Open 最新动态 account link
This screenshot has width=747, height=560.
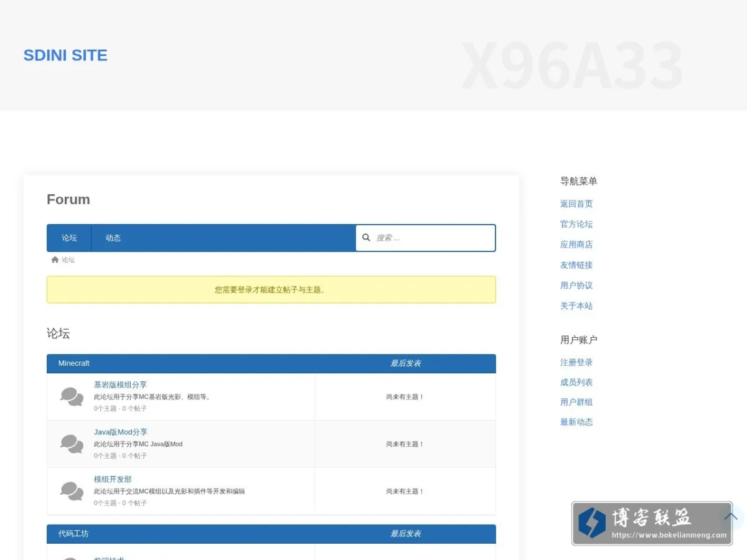point(576,422)
